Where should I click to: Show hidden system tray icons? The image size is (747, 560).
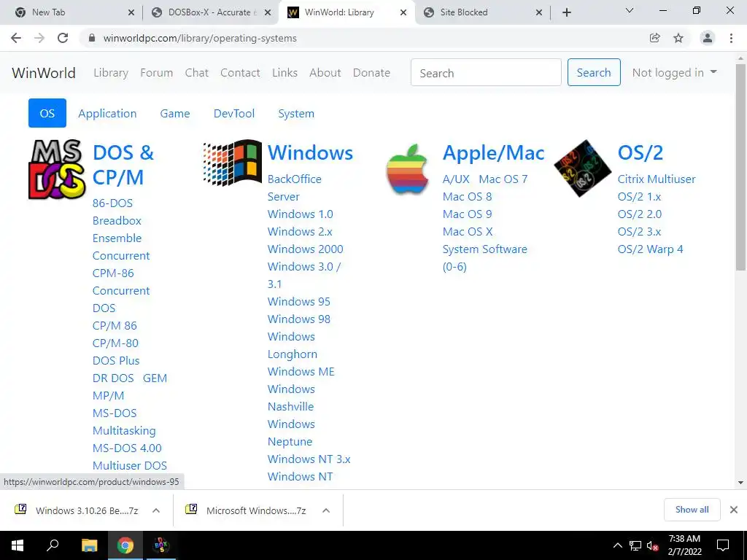[617, 545]
